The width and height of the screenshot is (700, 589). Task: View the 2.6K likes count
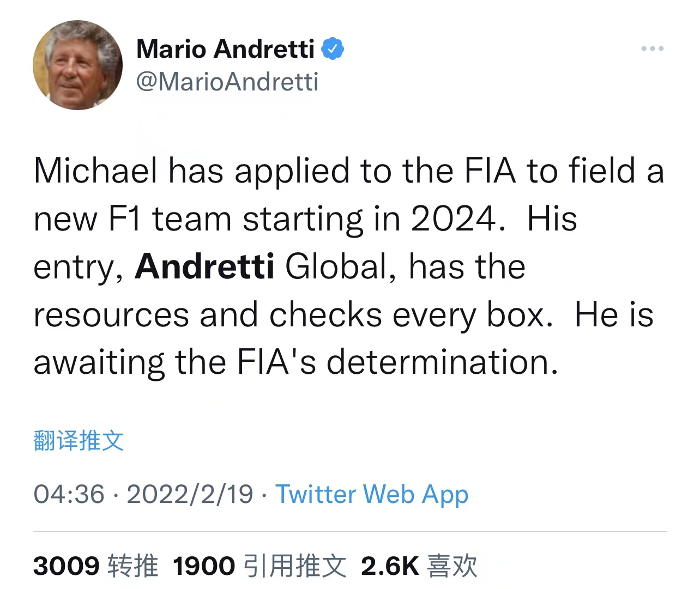pyautogui.click(x=389, y=566)
